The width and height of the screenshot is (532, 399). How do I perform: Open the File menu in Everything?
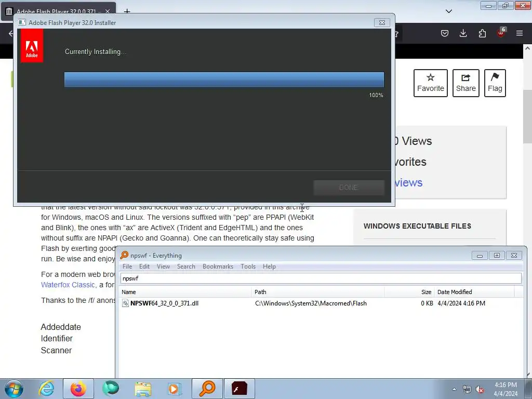click(x=127, y=267)
